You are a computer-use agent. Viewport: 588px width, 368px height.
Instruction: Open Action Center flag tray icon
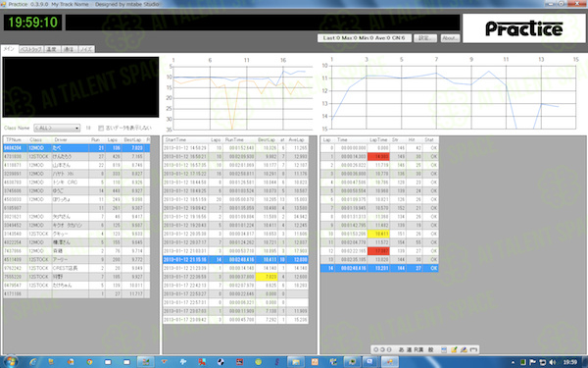532,362
